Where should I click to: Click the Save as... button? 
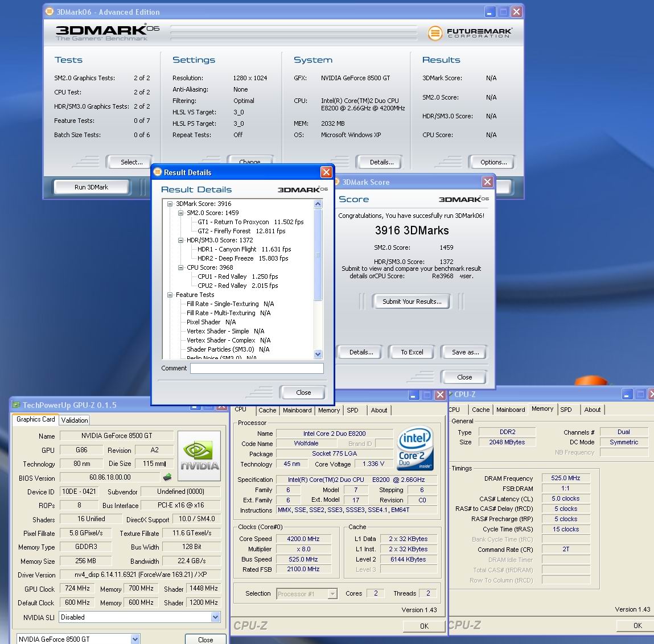coord(466,352)
